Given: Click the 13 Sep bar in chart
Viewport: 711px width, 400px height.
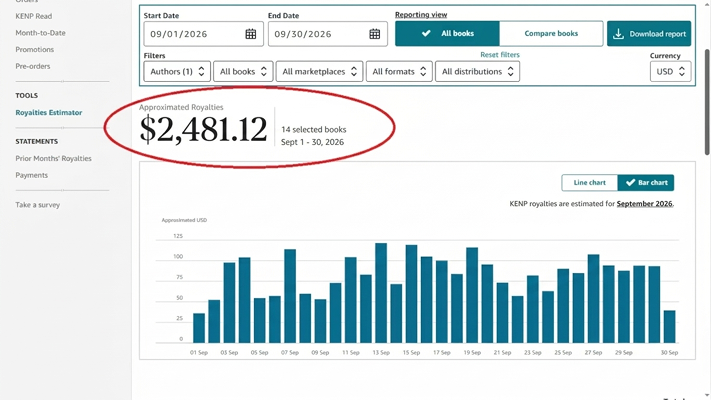Looking at the screenshot, I should click(381, 293).
